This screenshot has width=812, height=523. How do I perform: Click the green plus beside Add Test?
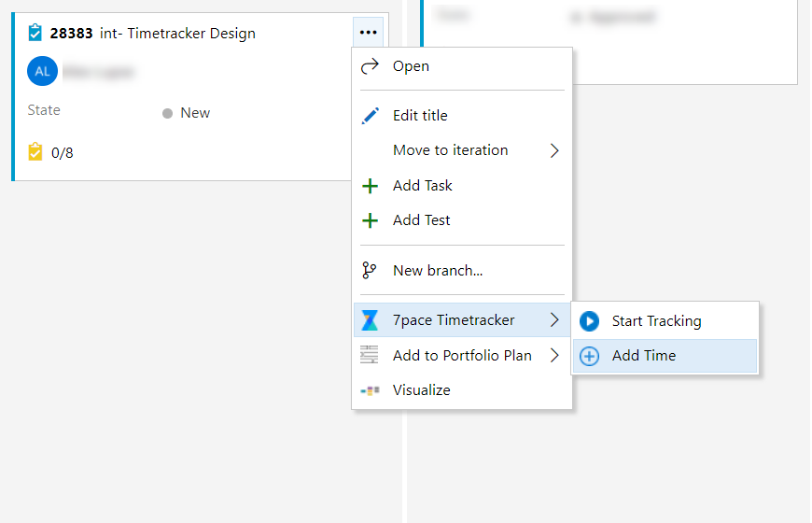coord(370,220)
